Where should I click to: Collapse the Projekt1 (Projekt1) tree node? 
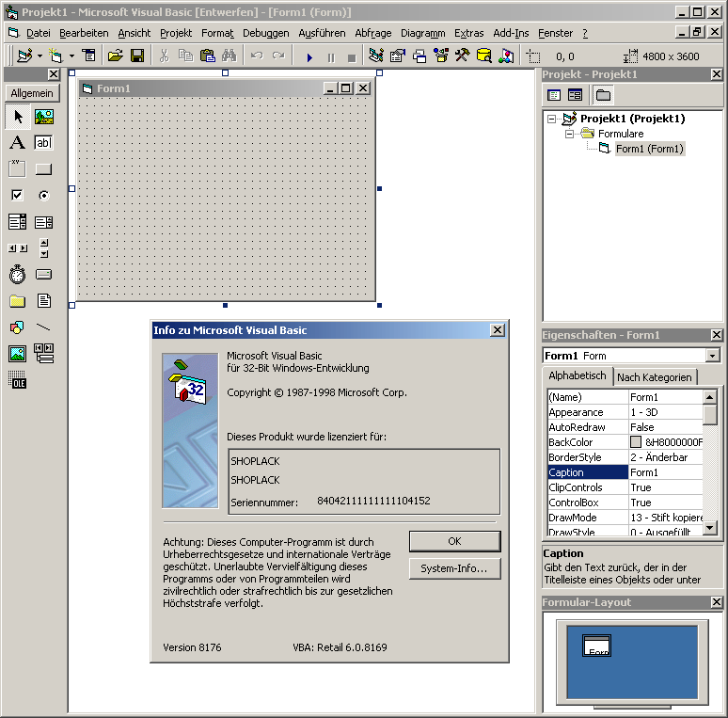[551, 119]
